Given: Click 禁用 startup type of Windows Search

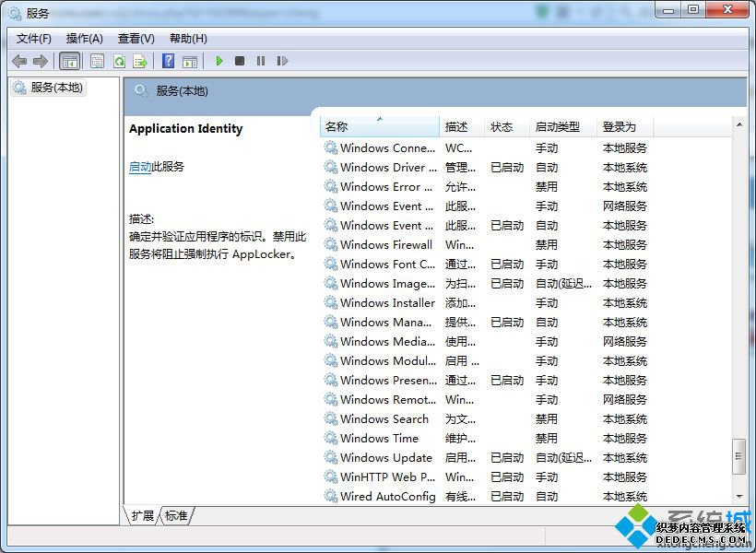Looking at the screenshot, I should 547,419.
